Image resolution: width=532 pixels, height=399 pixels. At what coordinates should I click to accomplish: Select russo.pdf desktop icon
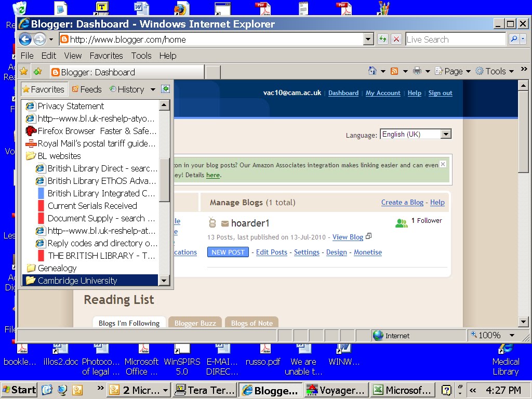coord(263,355)
